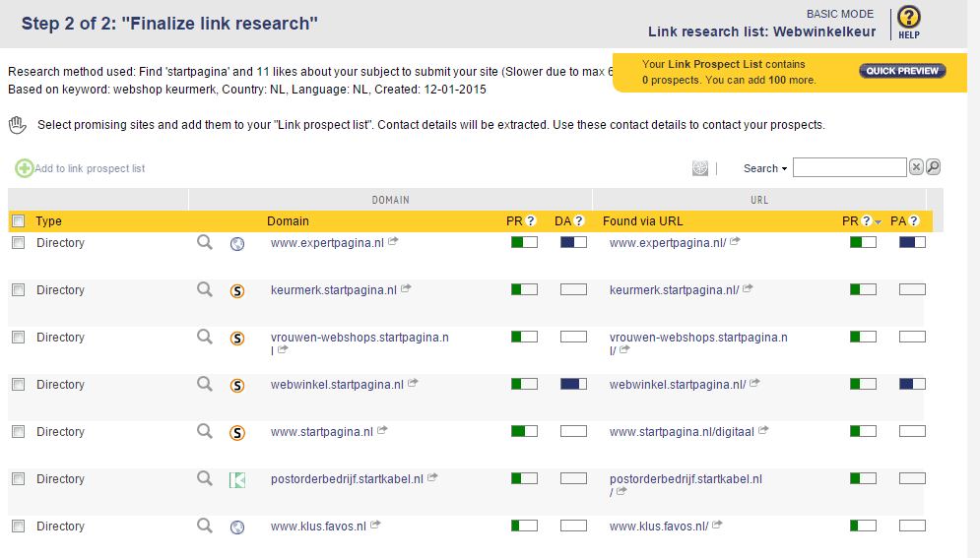This screenshot has height=558, width=980.
Task: Click the DA bar for www.expertpagina.nl
Action: [573, 242]
